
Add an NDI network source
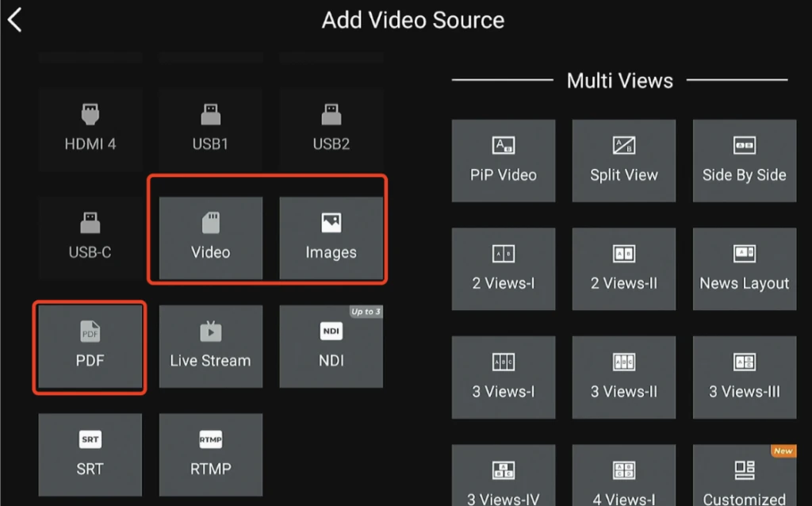[331, 346]
